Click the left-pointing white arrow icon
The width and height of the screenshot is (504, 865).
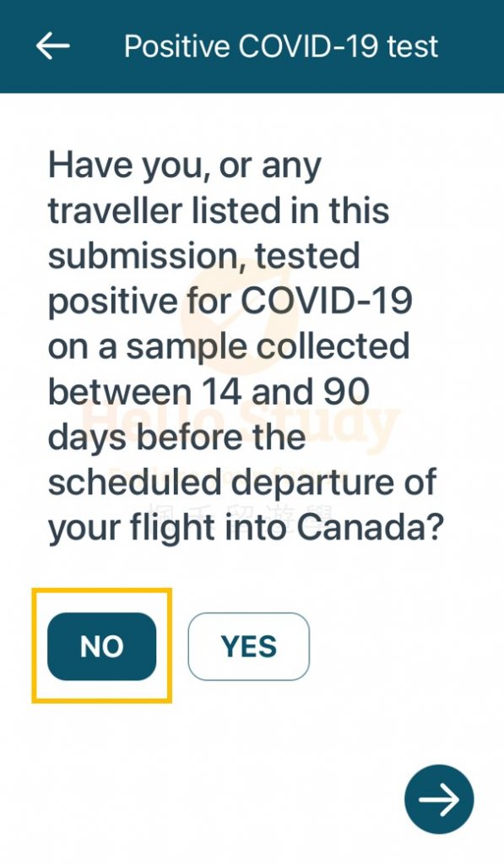tap(52, 46)
